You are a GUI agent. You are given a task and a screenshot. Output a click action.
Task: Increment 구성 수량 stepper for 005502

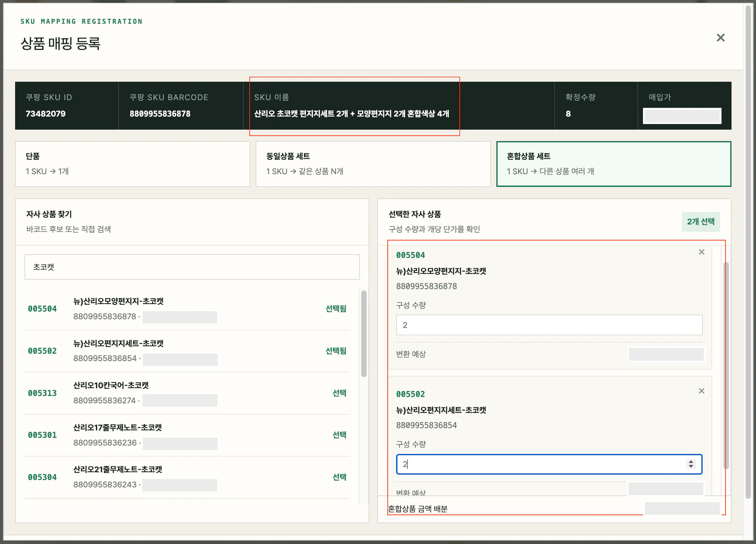coord(691,462)
